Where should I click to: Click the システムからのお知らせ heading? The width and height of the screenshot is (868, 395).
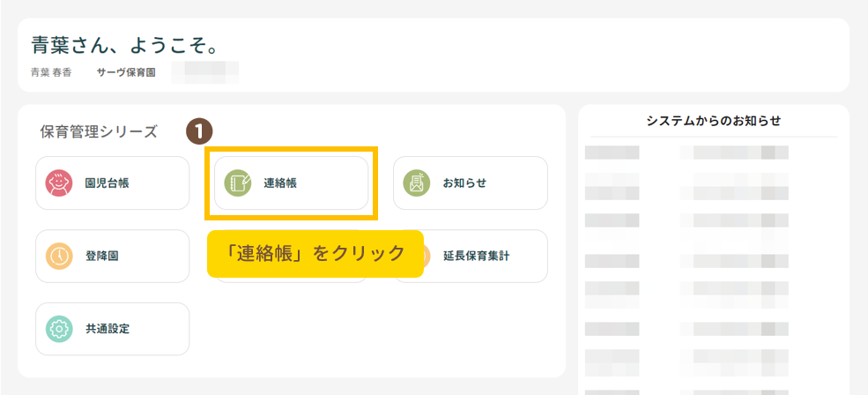click(713, 121)
